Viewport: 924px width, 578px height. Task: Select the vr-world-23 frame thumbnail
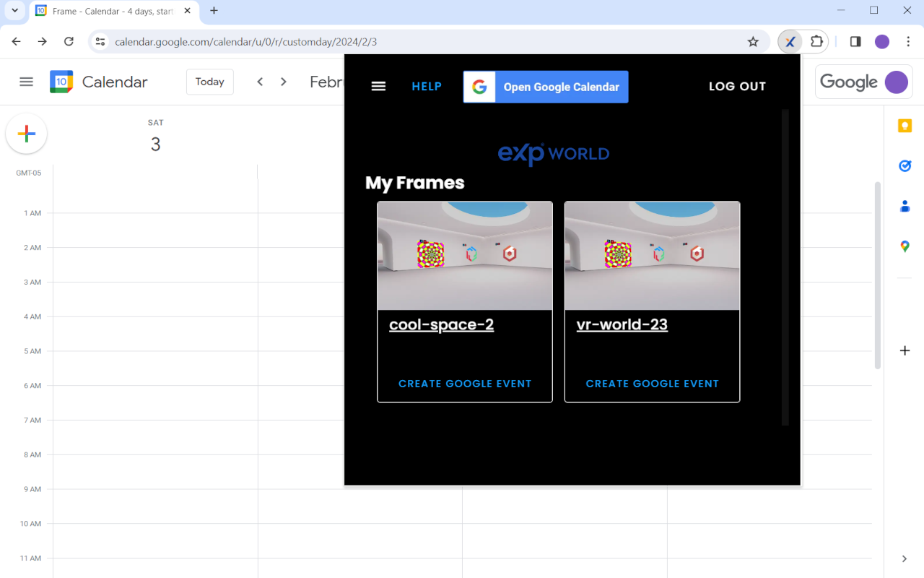[x=653, y=256]
